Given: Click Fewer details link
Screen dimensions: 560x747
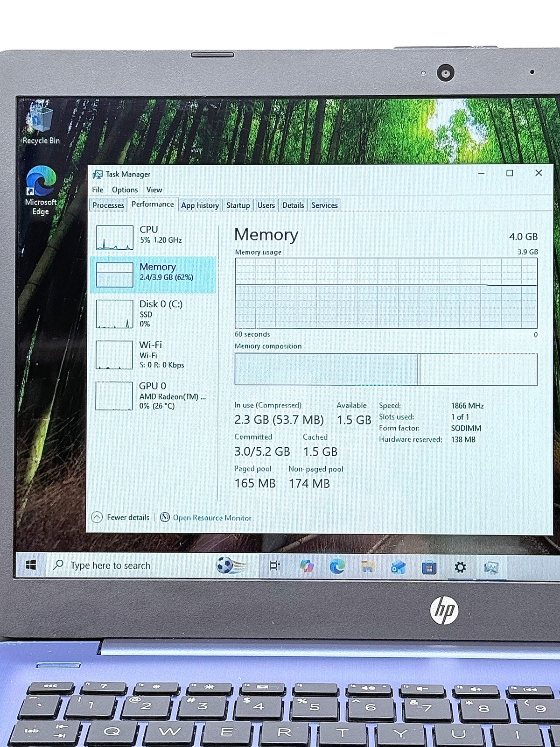Looking at the screenshot, I should (x=128, y=517).
